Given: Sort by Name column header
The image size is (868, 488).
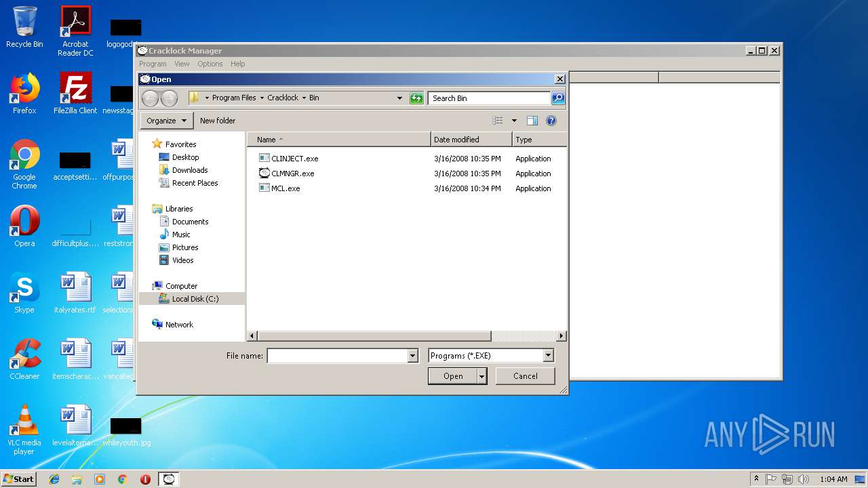Looking at the screenshot, I should [339, 140].
